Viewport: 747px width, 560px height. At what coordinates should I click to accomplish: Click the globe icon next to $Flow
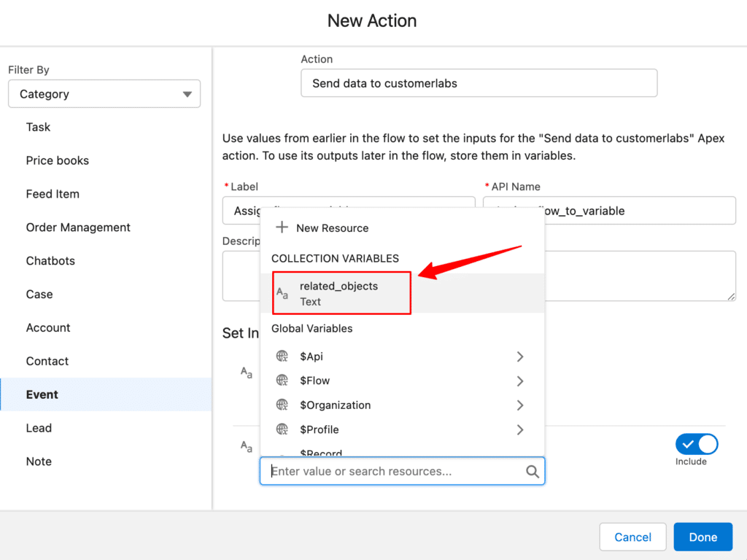click(282, 381)
